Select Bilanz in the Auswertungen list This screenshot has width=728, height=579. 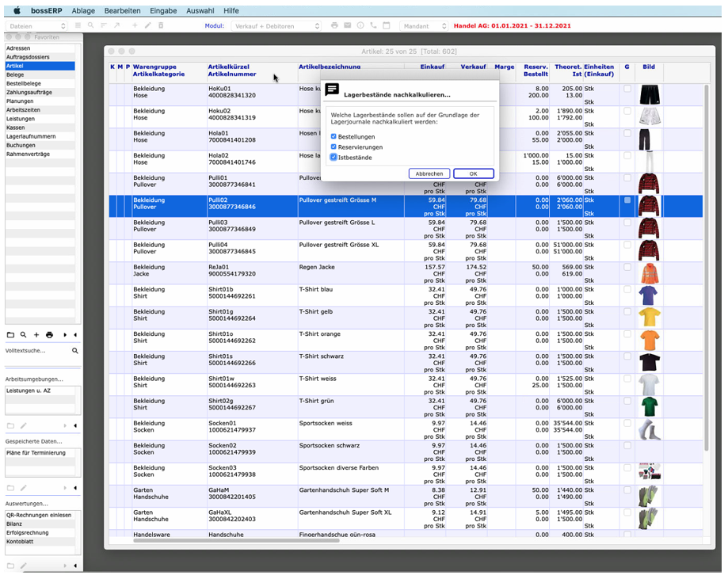15,524
